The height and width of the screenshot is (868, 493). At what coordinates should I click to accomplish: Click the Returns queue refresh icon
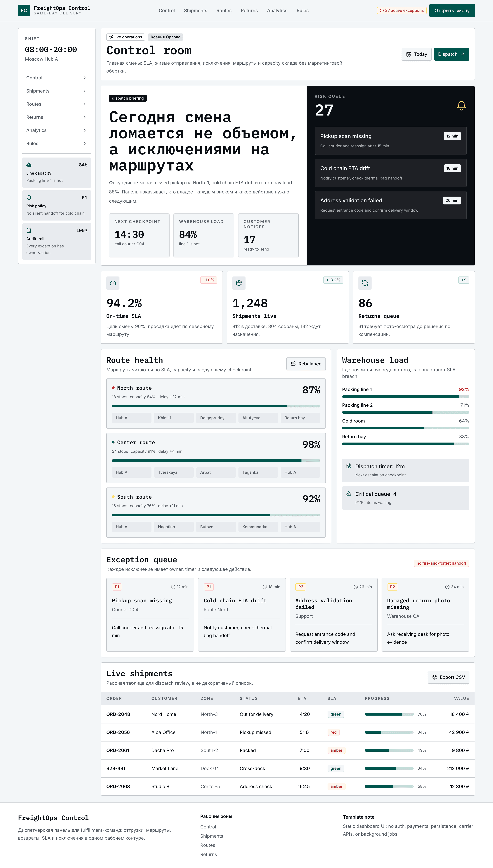tap(365, 283)
